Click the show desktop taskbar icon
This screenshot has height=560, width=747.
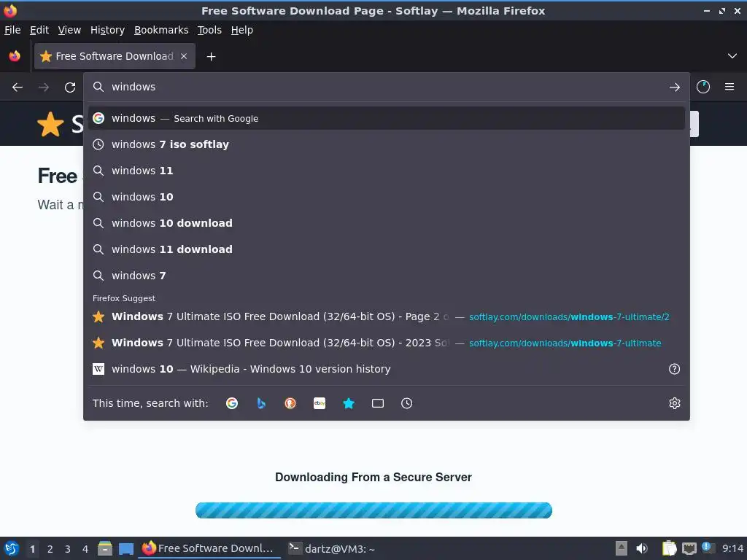[x=125, y=548]
